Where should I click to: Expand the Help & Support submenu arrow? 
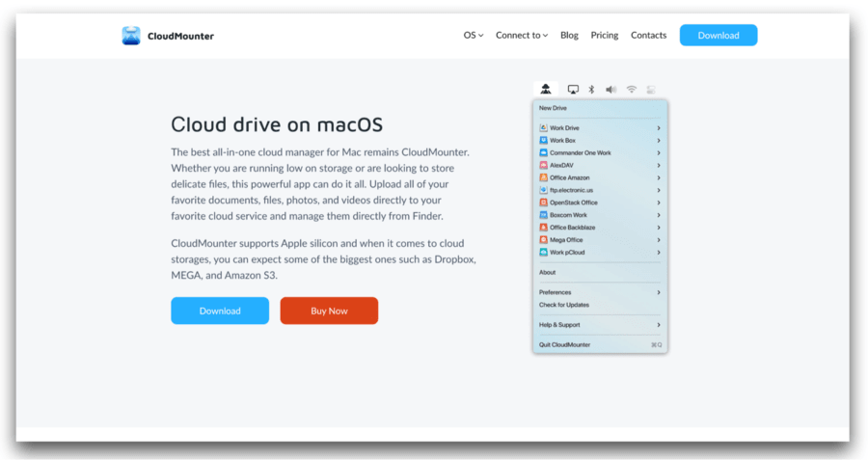(x=659, y=325)
